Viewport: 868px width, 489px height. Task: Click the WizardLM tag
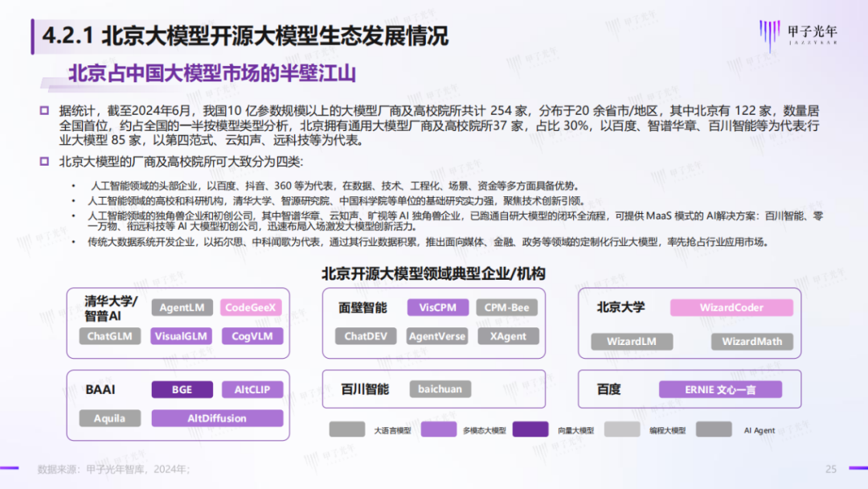(x=632, y=342)
